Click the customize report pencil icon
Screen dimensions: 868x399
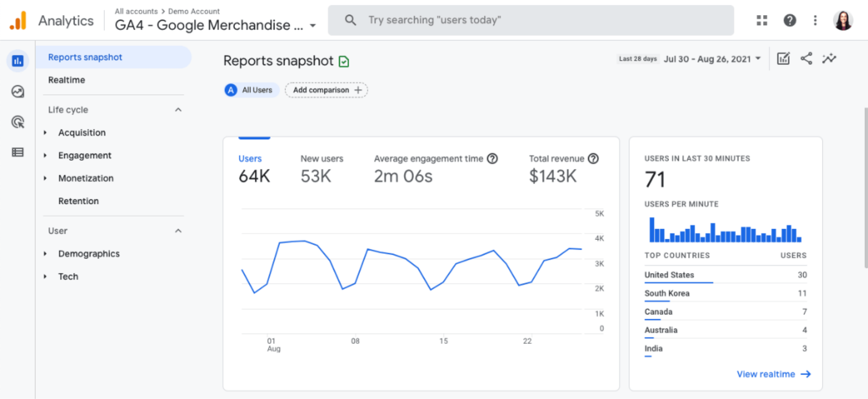click(x=783, y=58)
